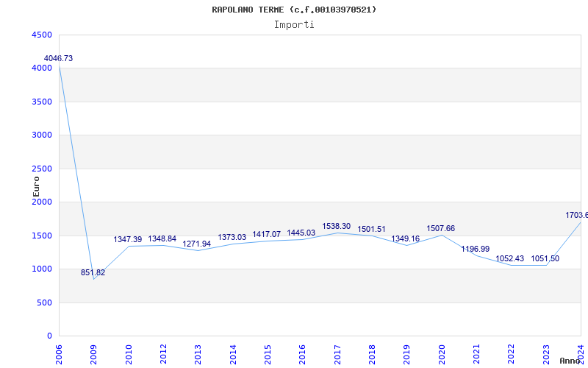The width and height of the screenshot is (588, 368).
Task: Click the 1417.07 data label
Action: tap(267, 234)
